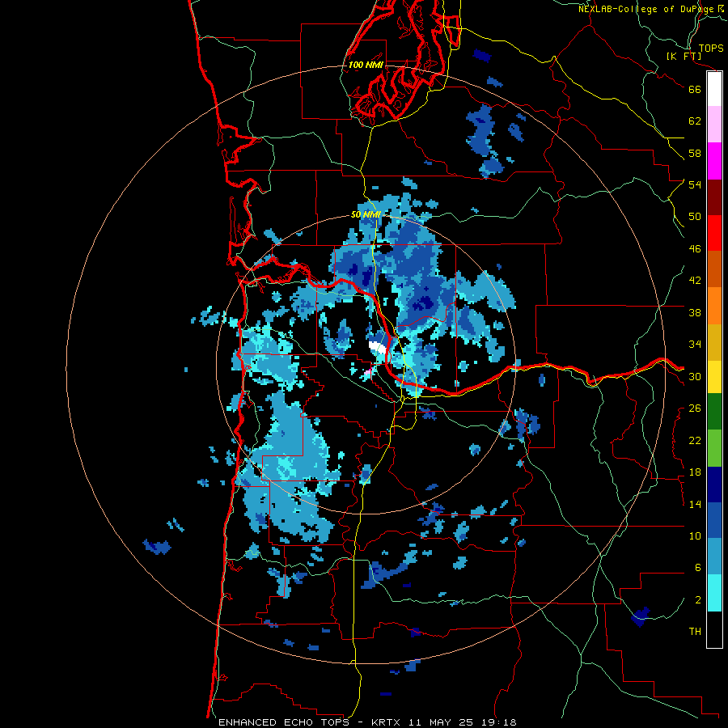Click the '66' legend value
The height and width of the screenshot is (728, 728).
click(x=695, y=89)
